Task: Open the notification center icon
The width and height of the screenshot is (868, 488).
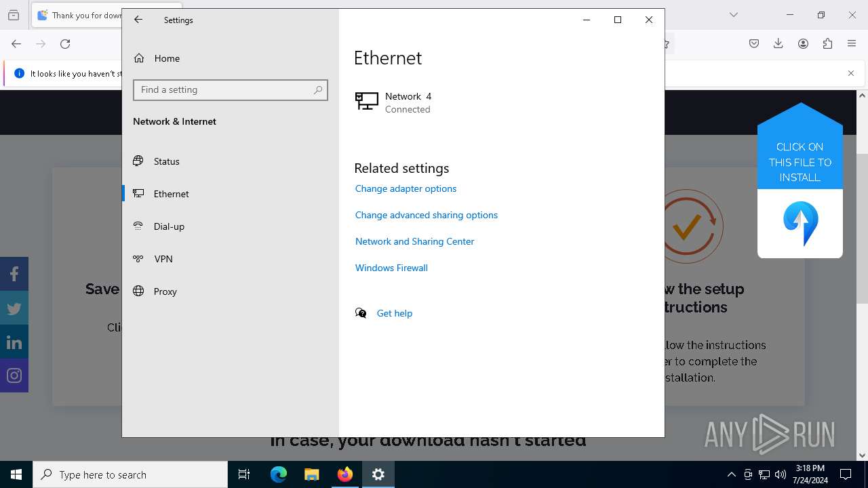Action: 846,474
